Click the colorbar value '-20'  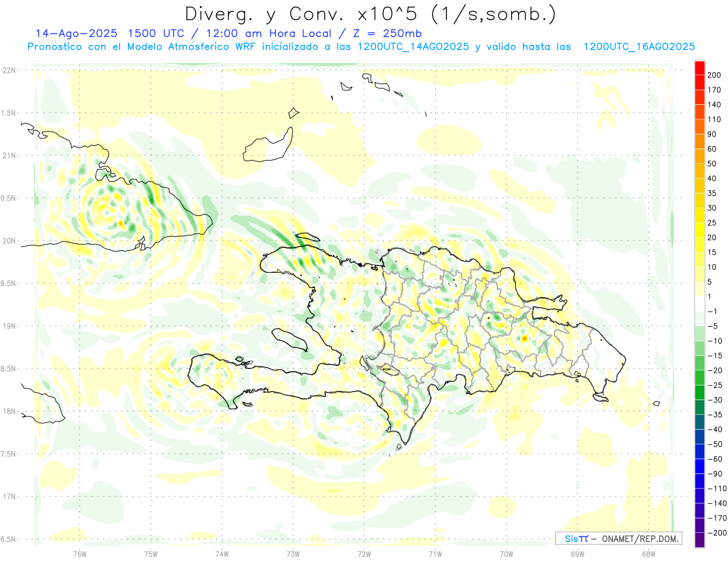[x=716, y=370]
